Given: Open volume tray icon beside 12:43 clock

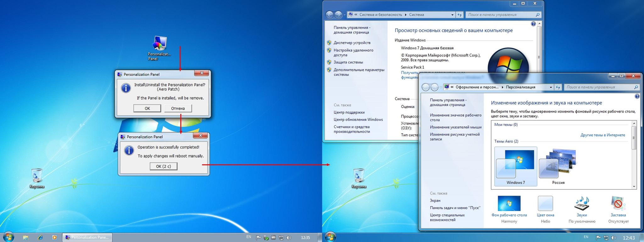Looking at the screenshot, I should (613, 238).
